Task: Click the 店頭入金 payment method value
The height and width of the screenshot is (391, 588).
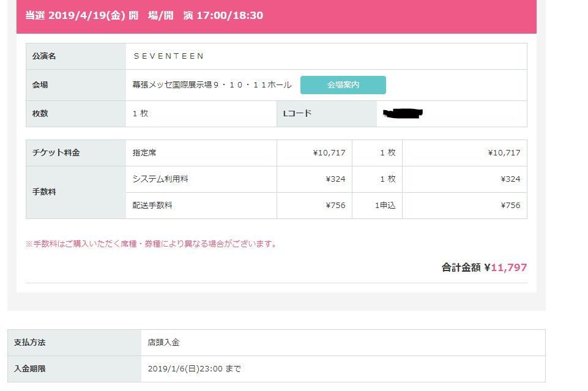Action: [x=163, y=343]
